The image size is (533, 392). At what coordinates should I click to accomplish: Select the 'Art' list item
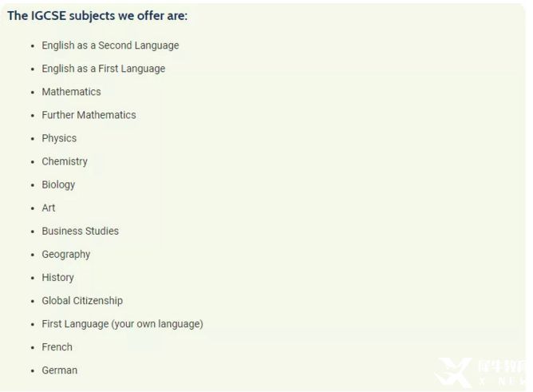pyautogui.click(x=49, y=208)
